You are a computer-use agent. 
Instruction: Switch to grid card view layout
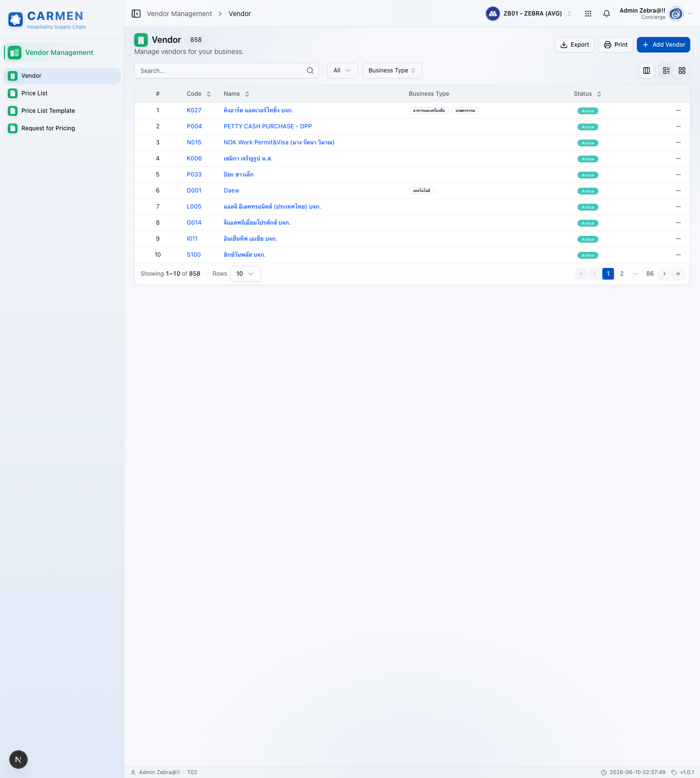click(682, 71)
